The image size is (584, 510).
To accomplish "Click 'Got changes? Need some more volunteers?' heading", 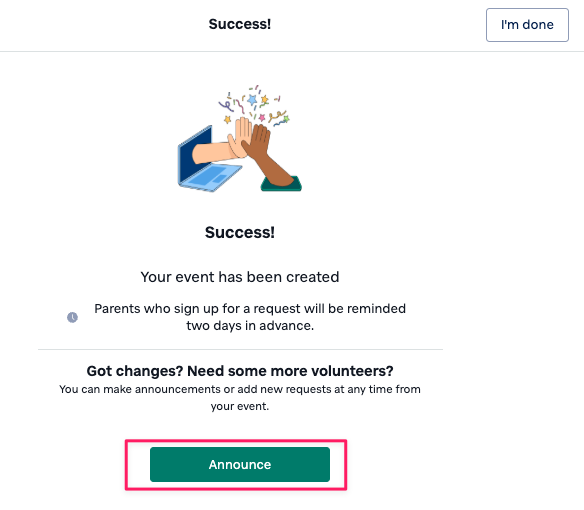I will tap(240, 371).
